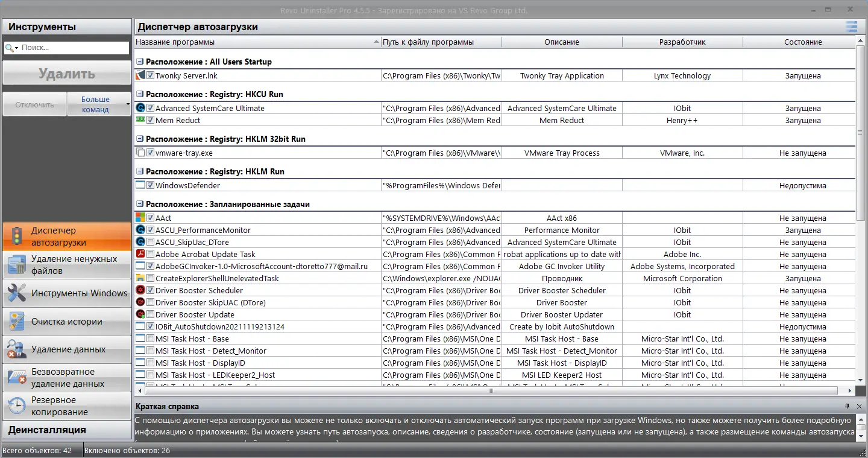Click the MSI Task Host - LEDKeeper2_Host icon
This screenshot has height=458, width=868.
click(x=140, y=375)
